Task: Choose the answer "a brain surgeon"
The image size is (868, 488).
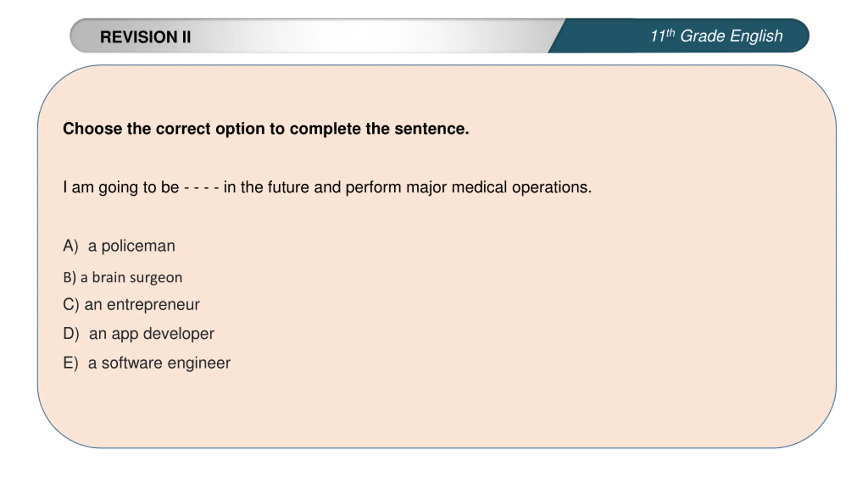Action: [x=131, y=278]
